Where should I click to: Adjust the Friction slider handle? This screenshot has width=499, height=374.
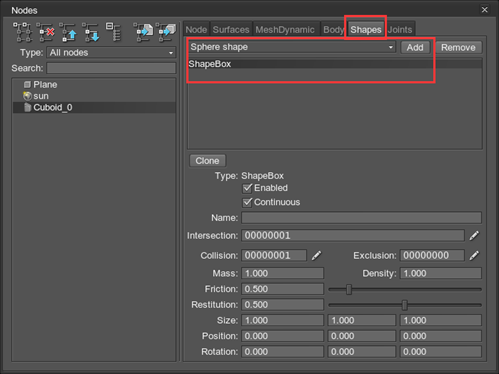pyautogui.click(x=349, y=289)
